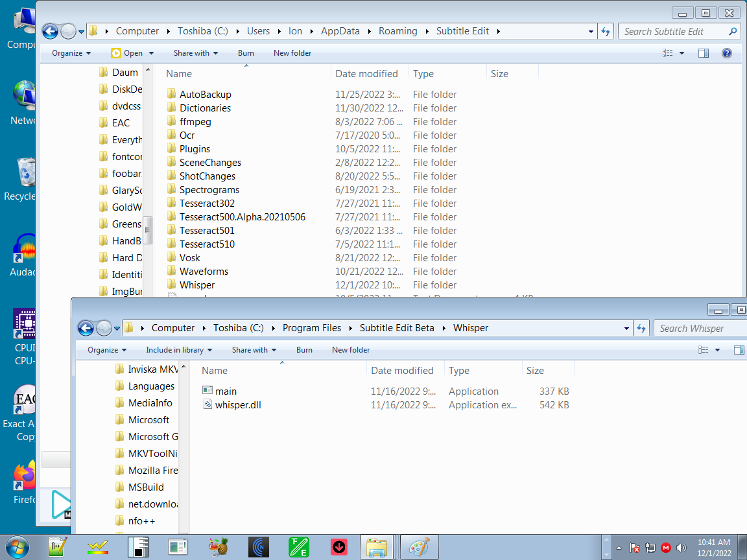Select the whisper.dll file
The width and height of the screenshot is (747, 560).
pos(238,404)
